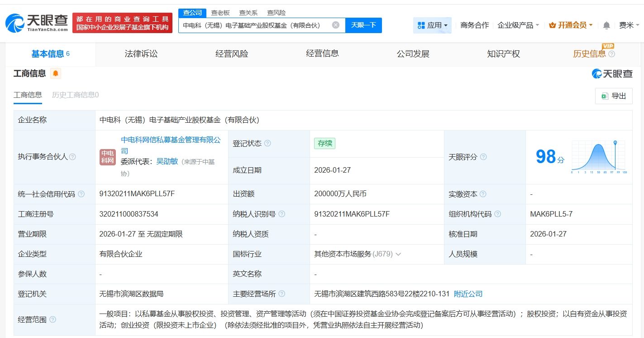This screenshot has width=644, height=338.
Task: Expand the 国标行业 J679 chevron
Action: tap(398, 254)
